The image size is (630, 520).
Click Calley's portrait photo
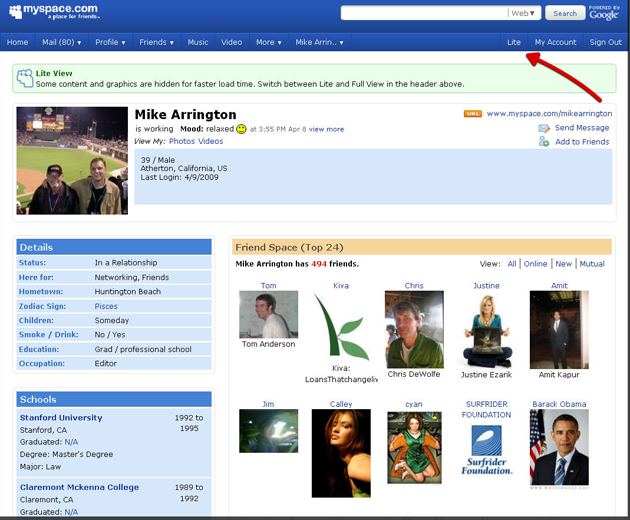click(341, 453)
